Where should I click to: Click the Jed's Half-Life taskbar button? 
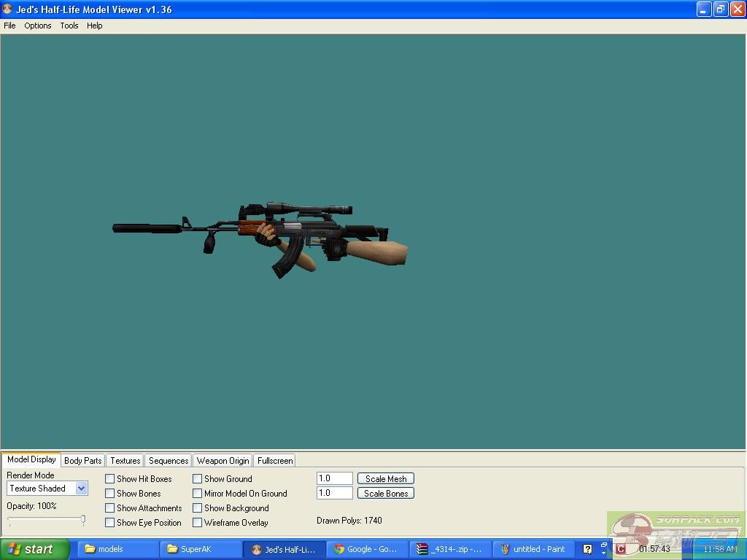pyautogui.click(x=284, y=550)
